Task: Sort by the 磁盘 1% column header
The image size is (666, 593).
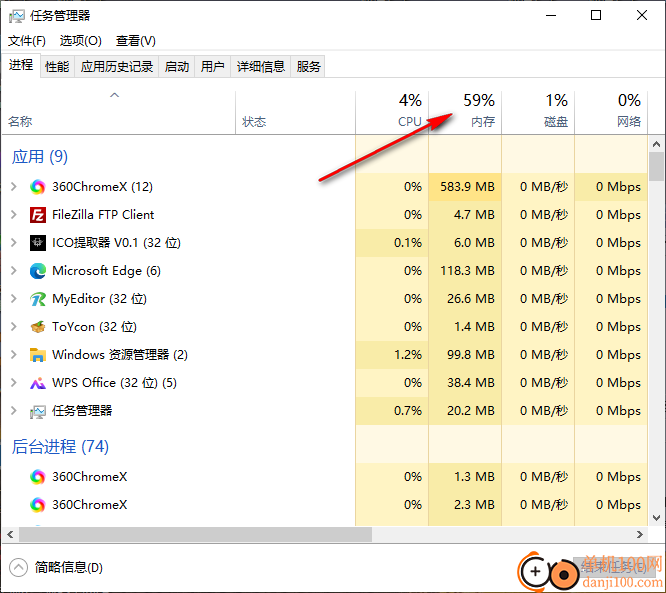Action: pyautogui.click(x=538, y=113)
